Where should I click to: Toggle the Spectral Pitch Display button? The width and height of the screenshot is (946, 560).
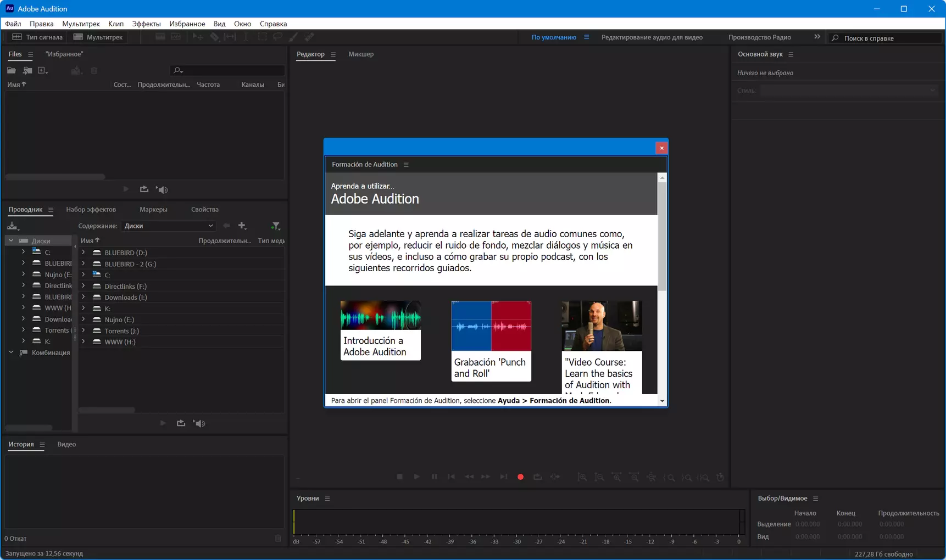click(x=176, y=37)
